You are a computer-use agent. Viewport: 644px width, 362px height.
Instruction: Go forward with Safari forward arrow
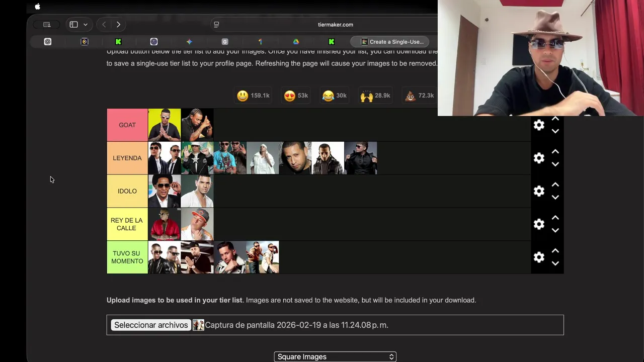click(118, 25)
